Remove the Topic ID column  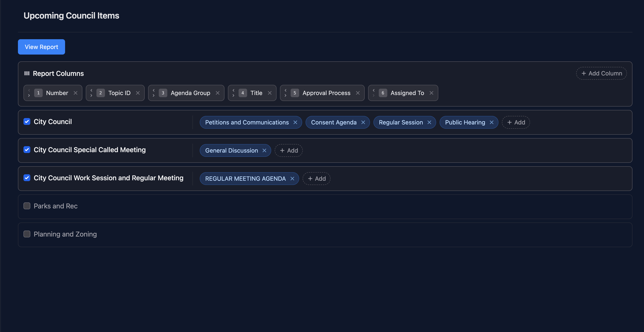[138, 93]
